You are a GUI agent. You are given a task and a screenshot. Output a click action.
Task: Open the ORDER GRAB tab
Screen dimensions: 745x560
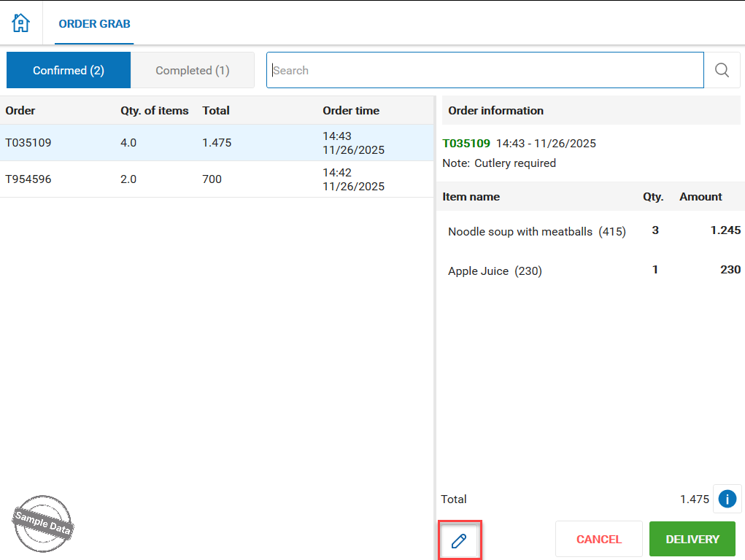pyautogui.click(x=95, y=24)
